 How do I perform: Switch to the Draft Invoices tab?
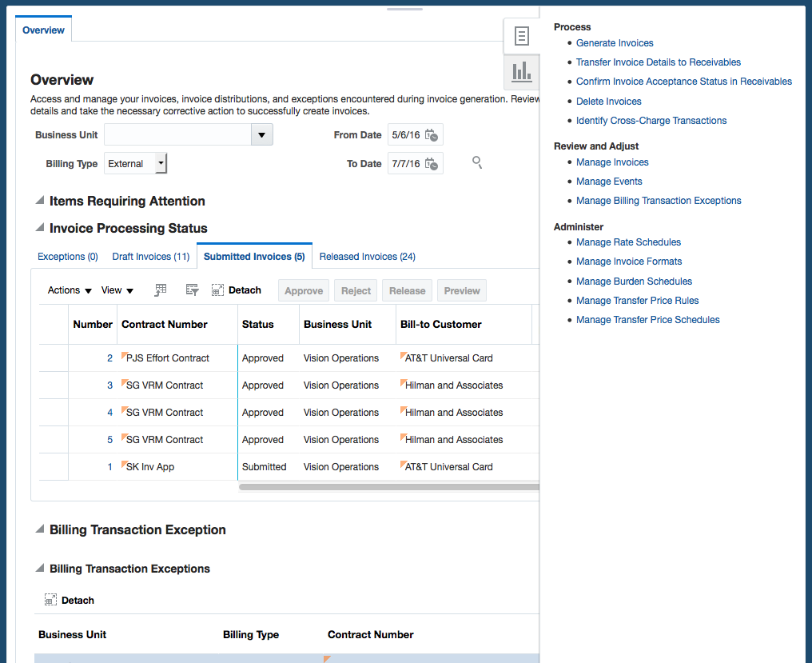pos(150,257)
